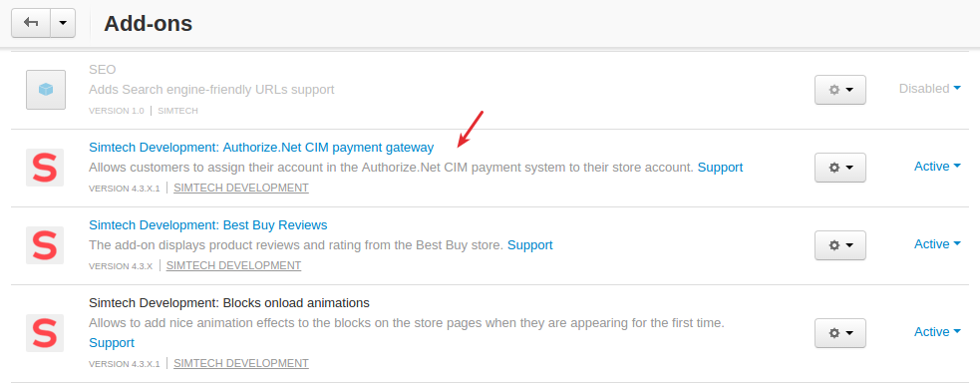Click the 'Adds Search engine-friendly URLs support' description
980x387 pixels.
[212, 90]
